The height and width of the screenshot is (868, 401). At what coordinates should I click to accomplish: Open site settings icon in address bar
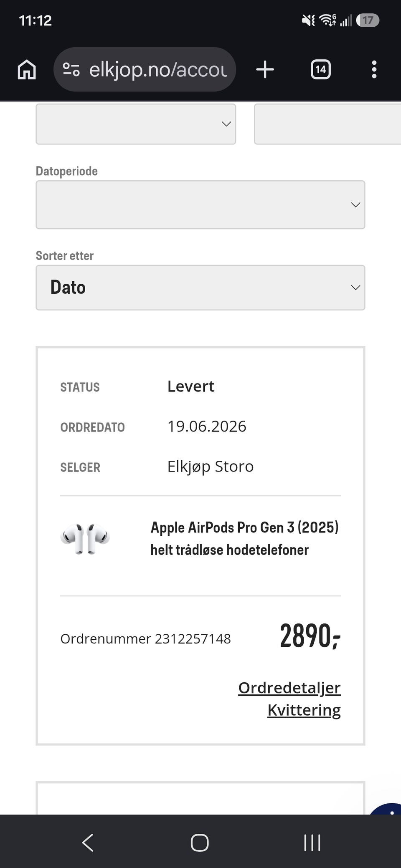coord(71,69)
